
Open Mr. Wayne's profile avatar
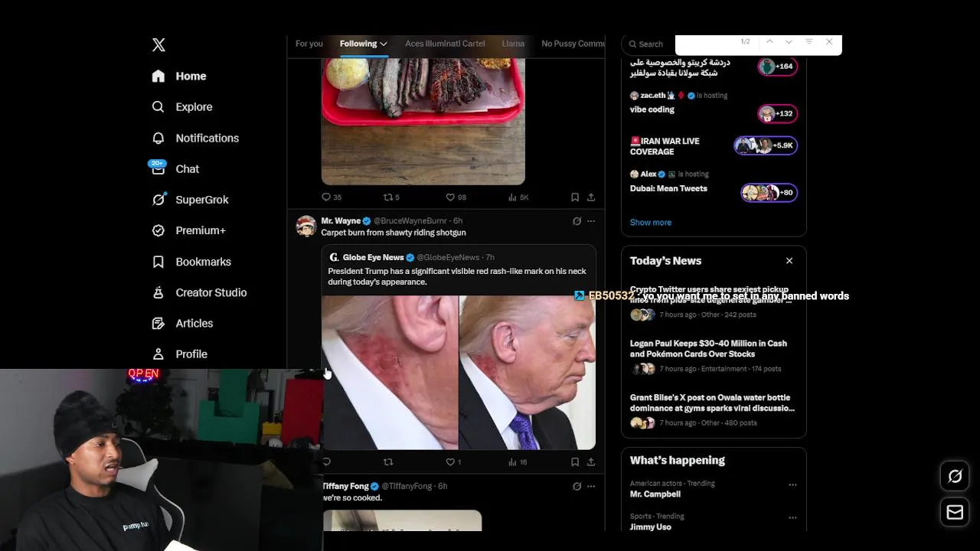click(x=306, y=227)
